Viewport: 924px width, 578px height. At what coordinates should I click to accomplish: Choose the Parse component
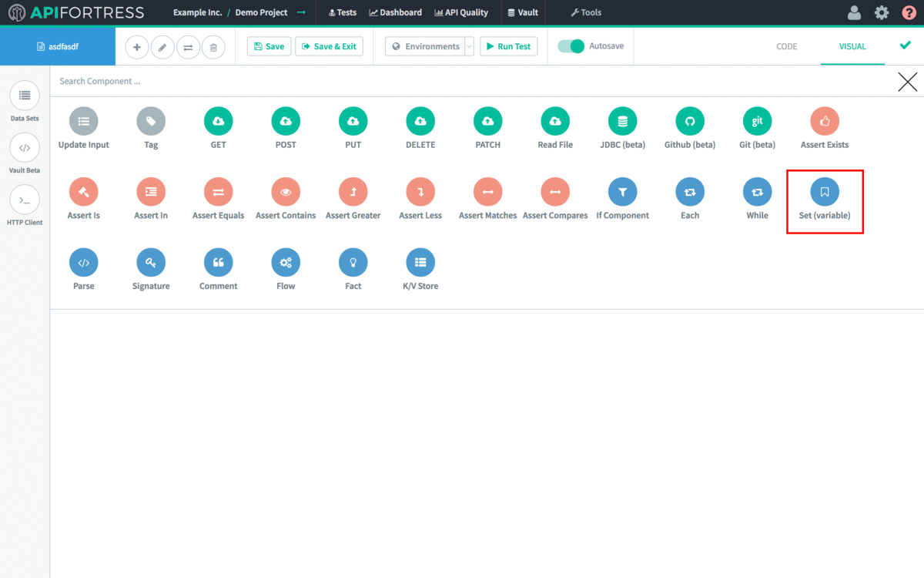point(83,261)
